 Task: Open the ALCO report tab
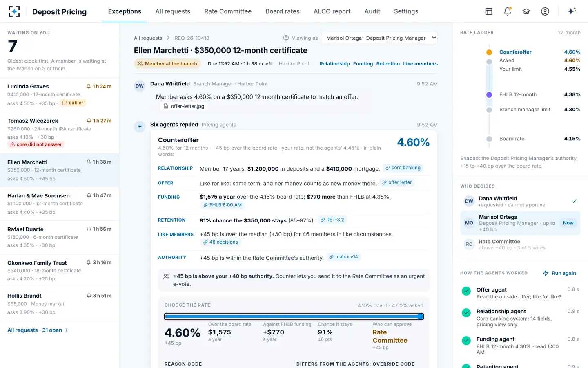(332, 11)
